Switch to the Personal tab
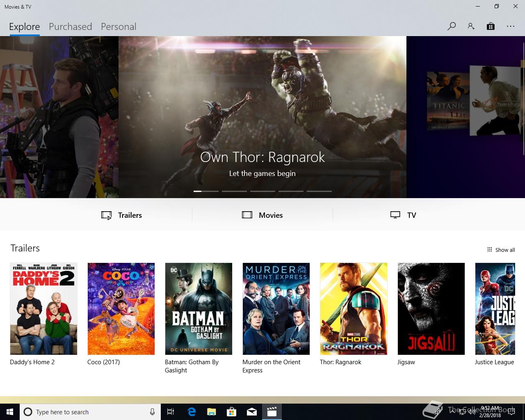 pos(119,27)
